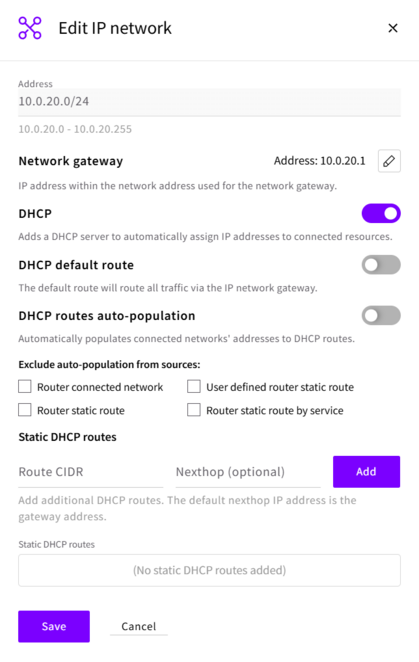Enable DHCP routes auto-population switch
Image resolution: width=419 pixels, height=662 pixels.
pos(381,316)
